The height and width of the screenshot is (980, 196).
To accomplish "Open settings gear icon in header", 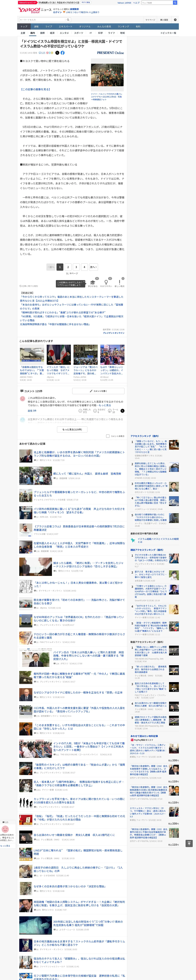I will coord(175,20).
